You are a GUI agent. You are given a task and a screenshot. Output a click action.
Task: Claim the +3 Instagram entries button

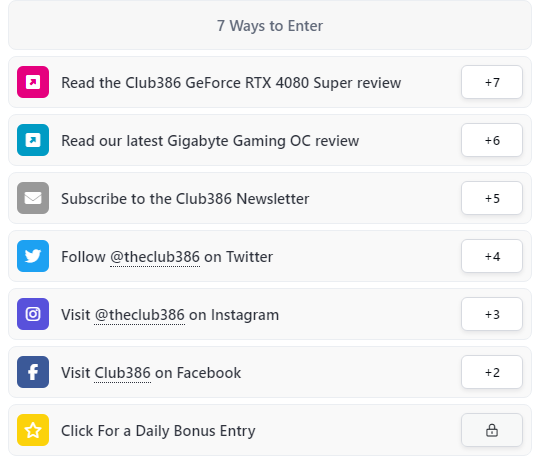(x=492, y=314)
